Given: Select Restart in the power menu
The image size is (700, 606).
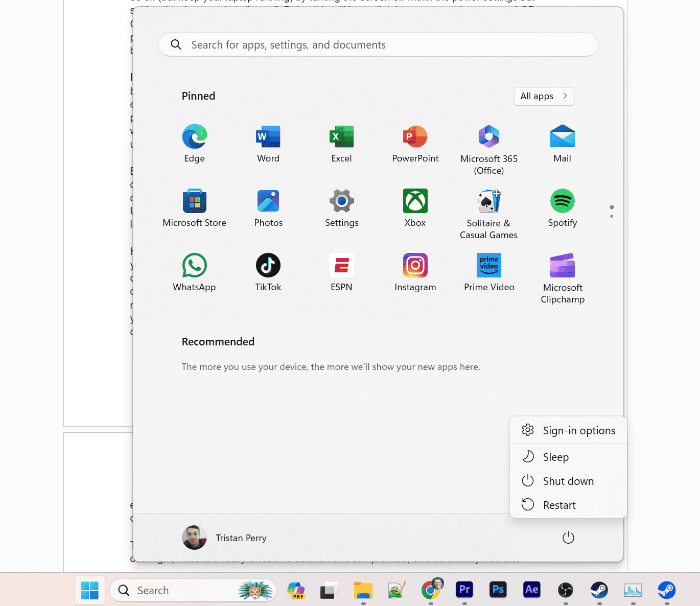Looking at the screenshot, I should (x=568, y=505).
